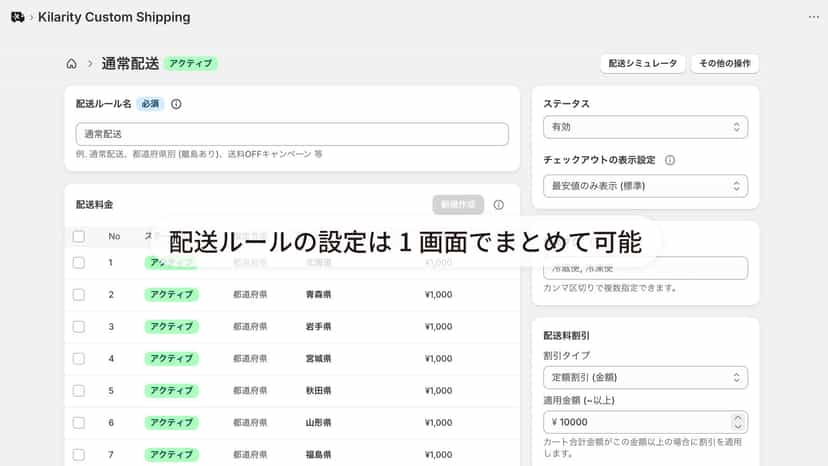Open その他の操作 menu

pyautogui.click(x=724, y=63)
